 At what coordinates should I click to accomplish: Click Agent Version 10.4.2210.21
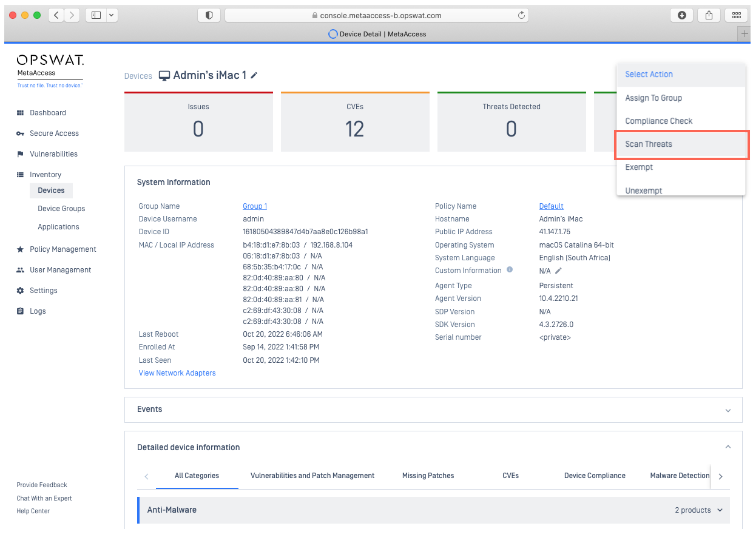click(x=558, y=299)
